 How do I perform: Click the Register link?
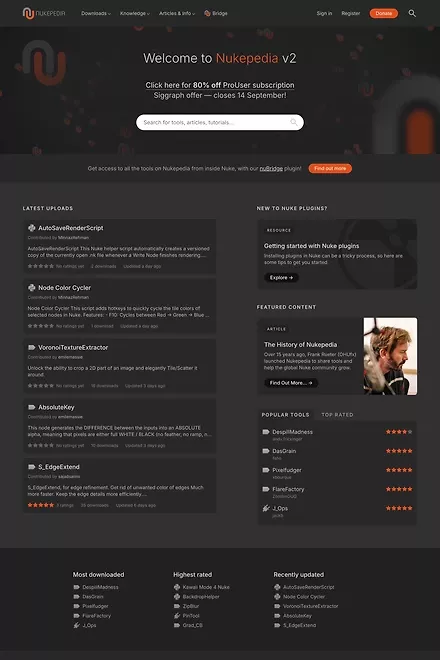point(351,13)
